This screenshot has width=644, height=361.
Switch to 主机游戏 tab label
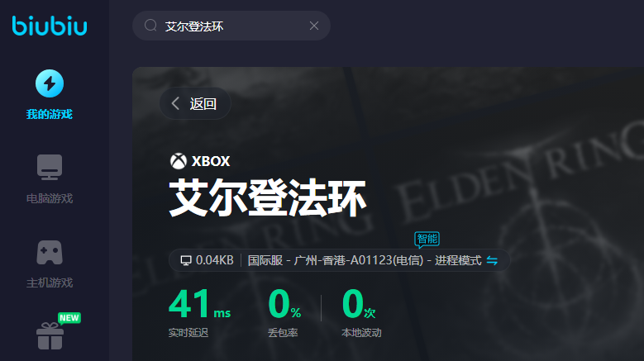pos(50,283)
